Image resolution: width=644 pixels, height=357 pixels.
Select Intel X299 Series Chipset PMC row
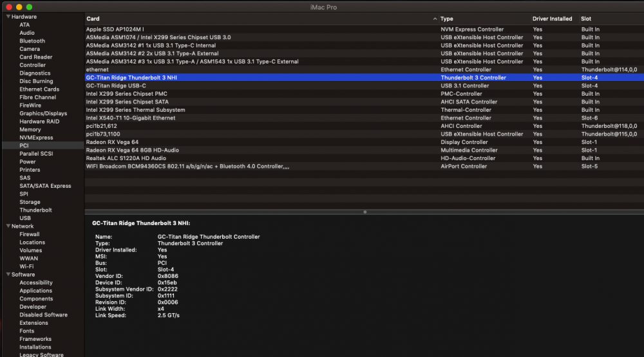click(365, 93)
